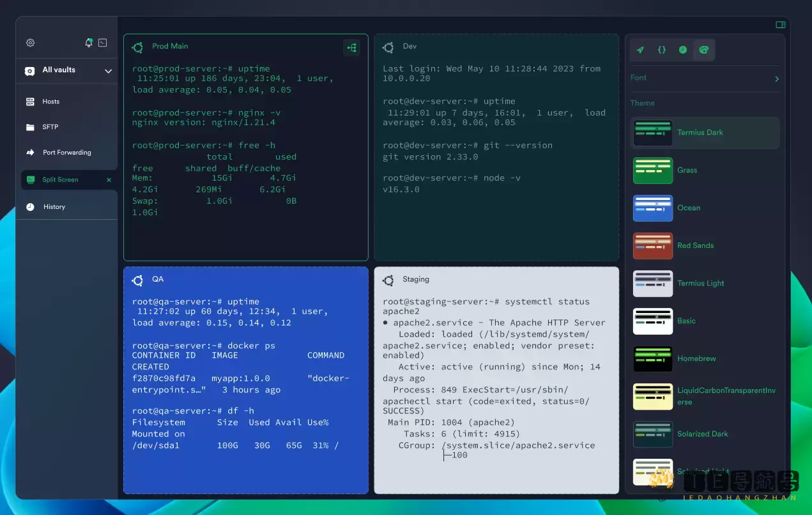Click '/dev/sda1' row in QA terminal
Viewport: 812px width, 515px height.
236,445
